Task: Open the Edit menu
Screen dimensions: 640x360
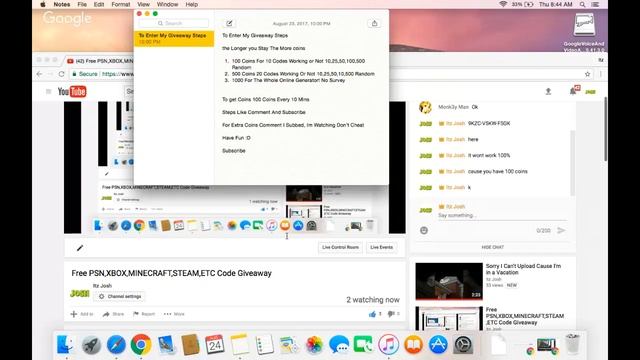Action: coord(99,4)
